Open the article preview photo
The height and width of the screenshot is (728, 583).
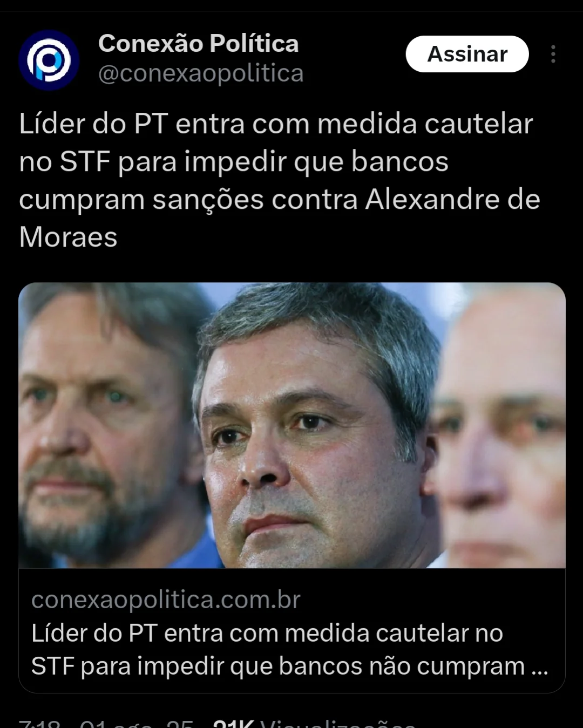292,425
